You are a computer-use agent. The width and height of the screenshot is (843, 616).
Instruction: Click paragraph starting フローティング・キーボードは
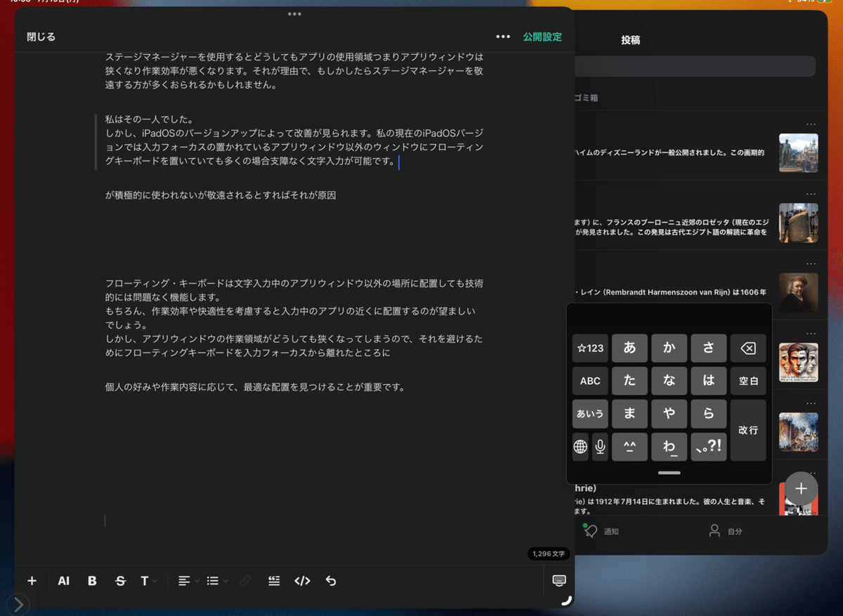[x=294, y=318]
